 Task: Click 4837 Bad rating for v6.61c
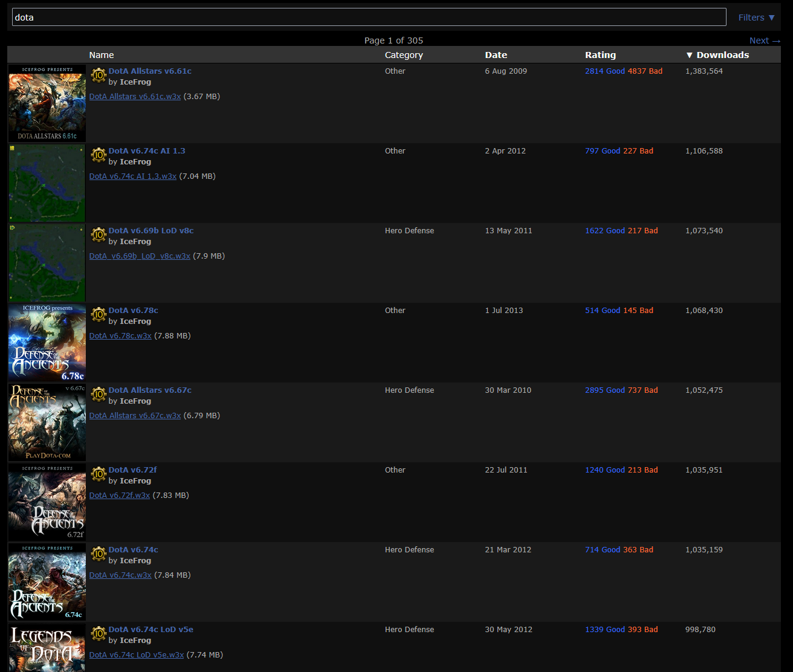pos(645,71)
